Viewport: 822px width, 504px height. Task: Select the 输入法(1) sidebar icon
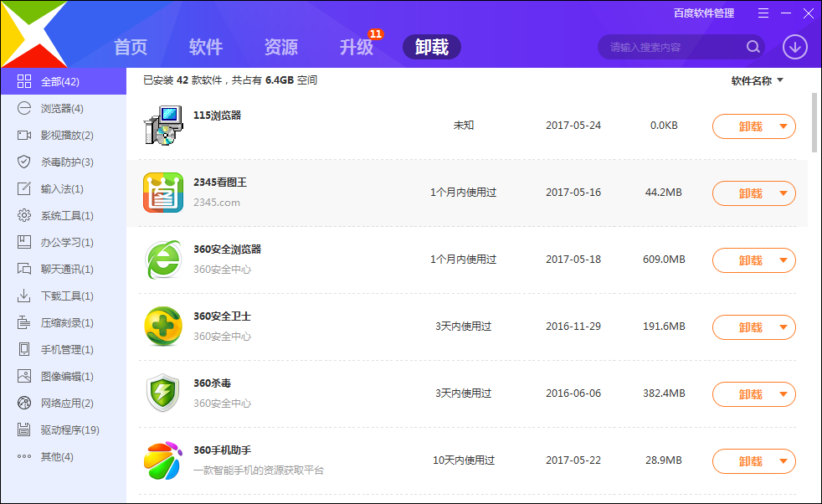coord(23,188)
